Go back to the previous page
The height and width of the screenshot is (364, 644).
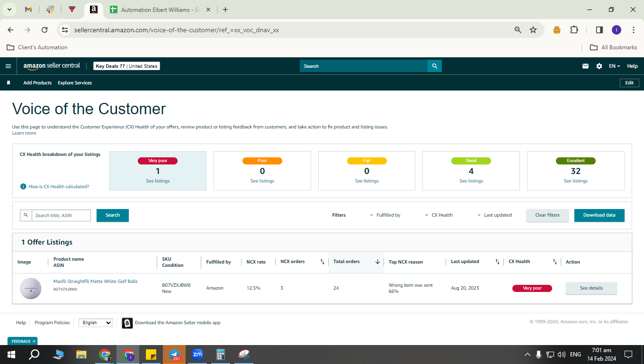[10, 30]
